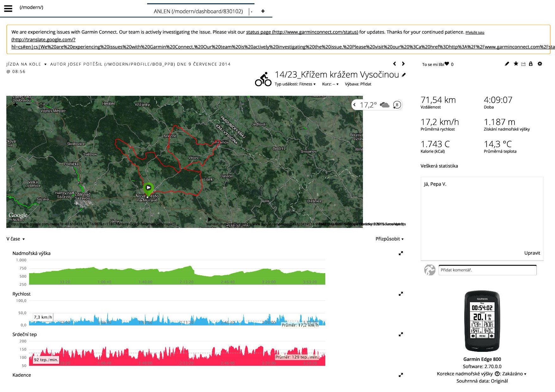Open the map layers selector

[x=41, y=105]
